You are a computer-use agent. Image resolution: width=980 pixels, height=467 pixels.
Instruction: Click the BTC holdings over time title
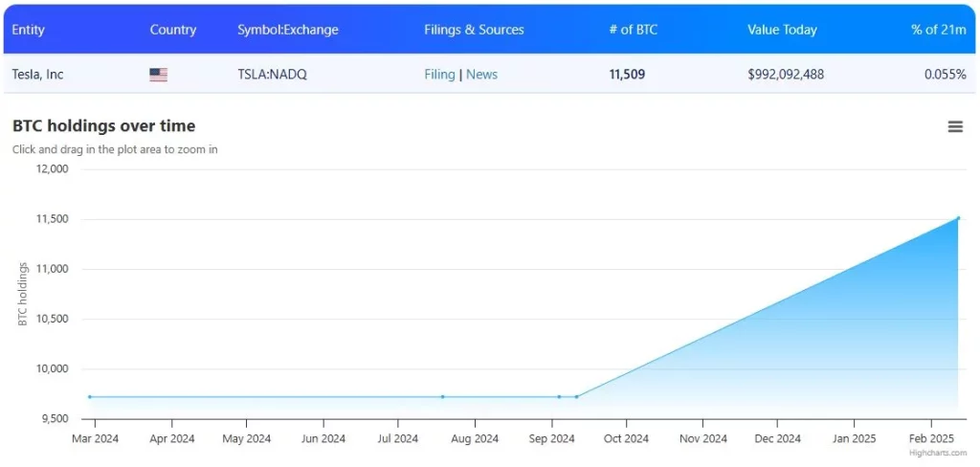(x=103, y=126)
